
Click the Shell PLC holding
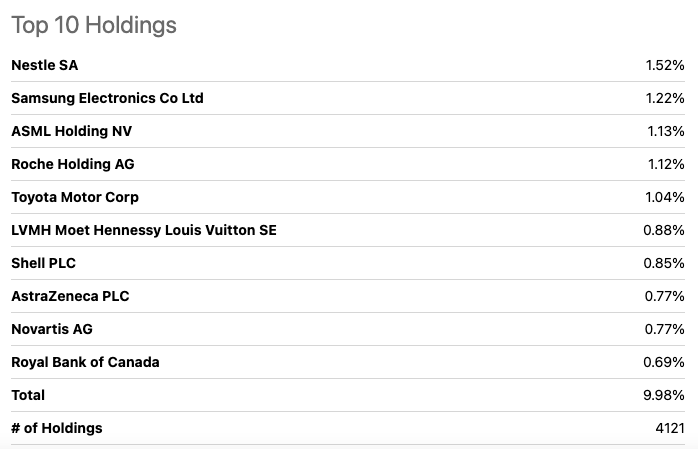[x=43, y=263]
